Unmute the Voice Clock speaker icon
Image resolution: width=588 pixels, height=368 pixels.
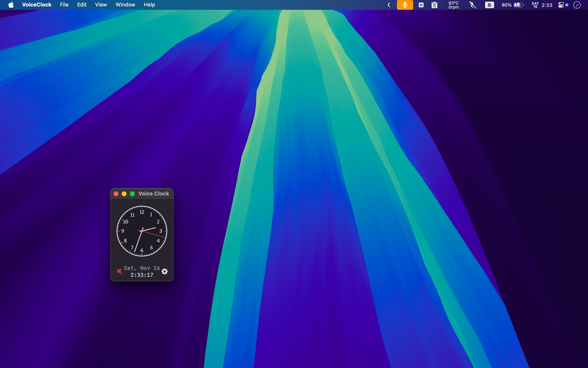(x=119, y=271)
